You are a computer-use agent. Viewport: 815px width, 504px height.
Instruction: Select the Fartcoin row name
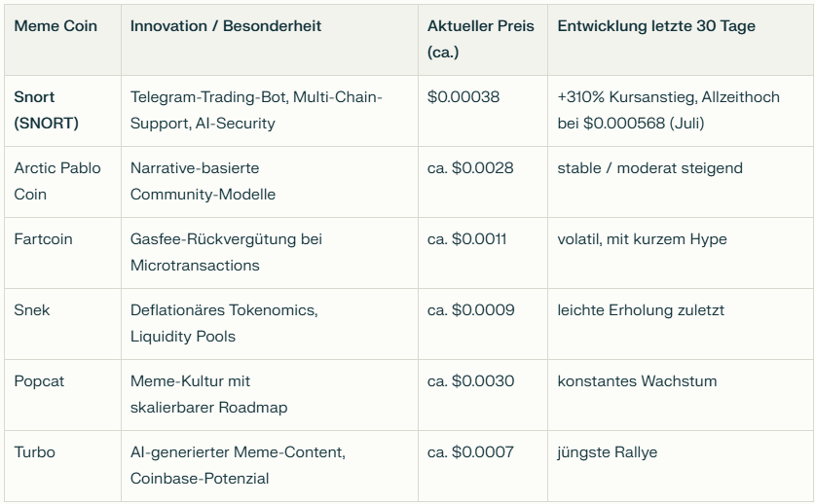click(43, 239)
